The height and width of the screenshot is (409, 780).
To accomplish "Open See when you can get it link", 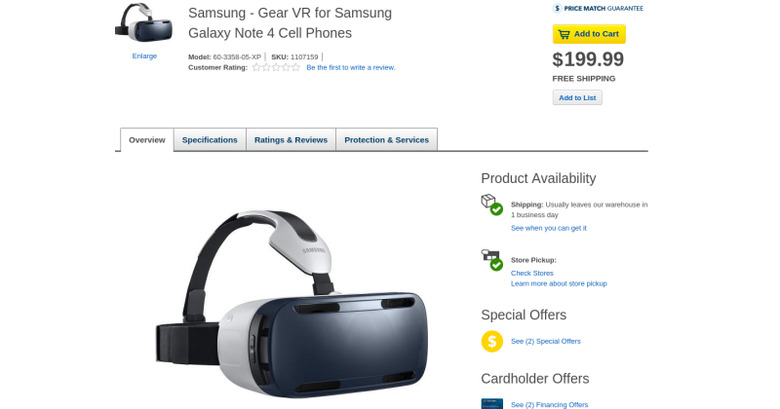I will pyautogui.click(x=549, y=228).
